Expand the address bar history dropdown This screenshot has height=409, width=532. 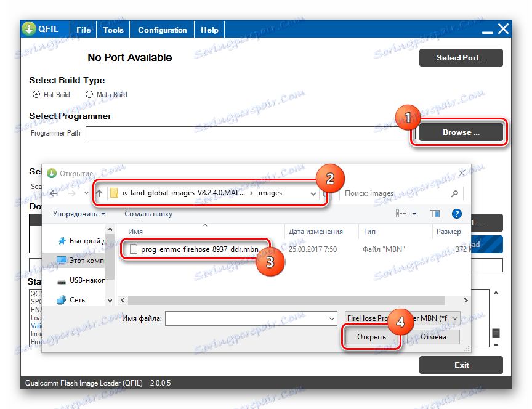313,193
